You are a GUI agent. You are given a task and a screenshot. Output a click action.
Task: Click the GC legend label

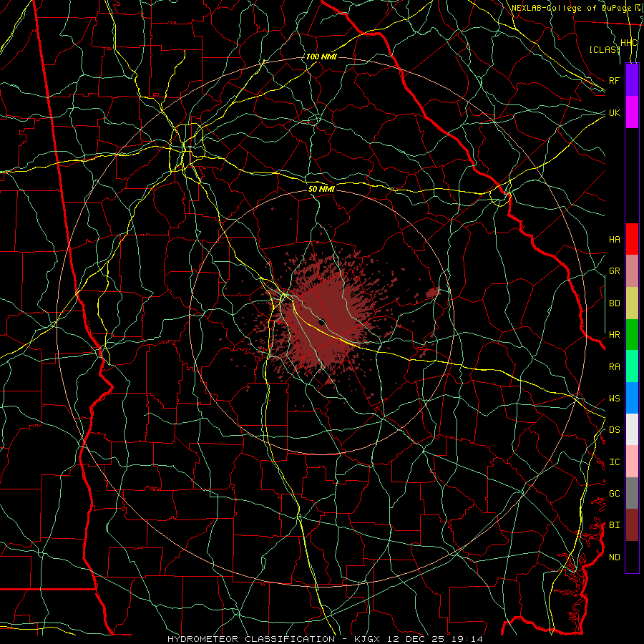point(614,493)
